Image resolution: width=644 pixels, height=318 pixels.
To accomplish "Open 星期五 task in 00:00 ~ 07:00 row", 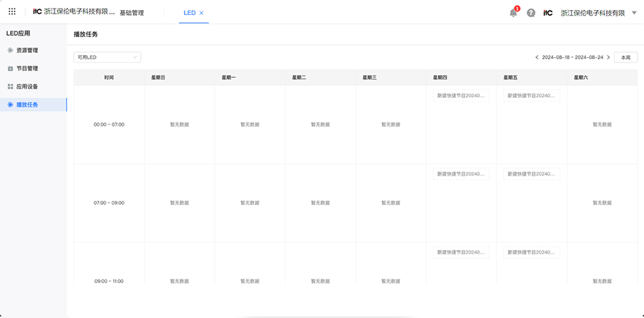I will tap(532, 95).
